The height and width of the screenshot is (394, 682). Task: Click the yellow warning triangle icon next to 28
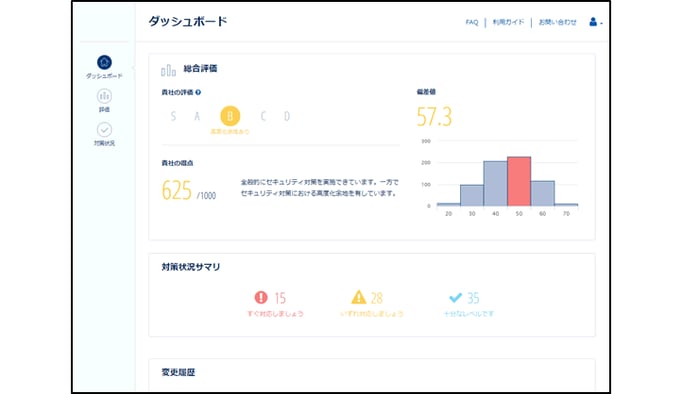coord(358,297)
